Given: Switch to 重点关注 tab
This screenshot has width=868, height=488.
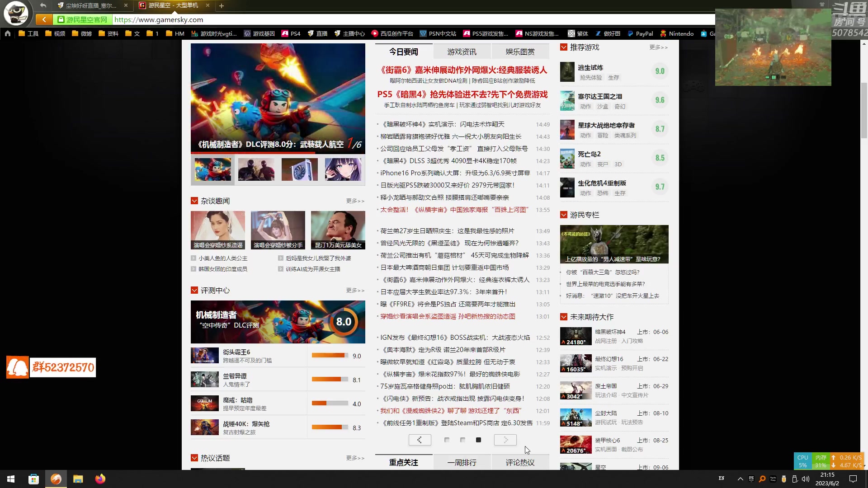Looking at the screenshot, I should click(x=404, y=462).
